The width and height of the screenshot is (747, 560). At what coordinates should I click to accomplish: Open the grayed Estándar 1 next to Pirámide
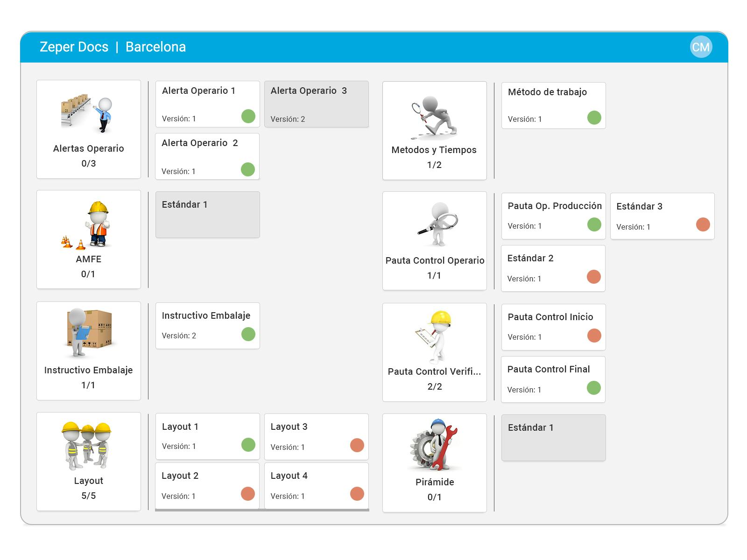553,437
